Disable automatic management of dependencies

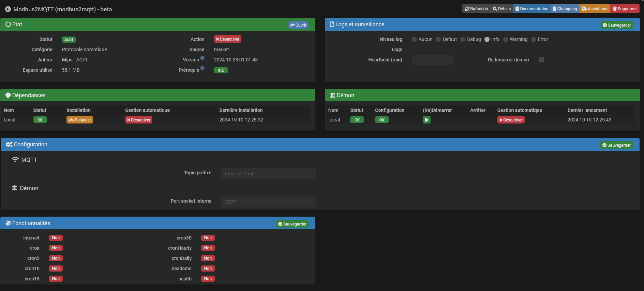pos(138,120)
